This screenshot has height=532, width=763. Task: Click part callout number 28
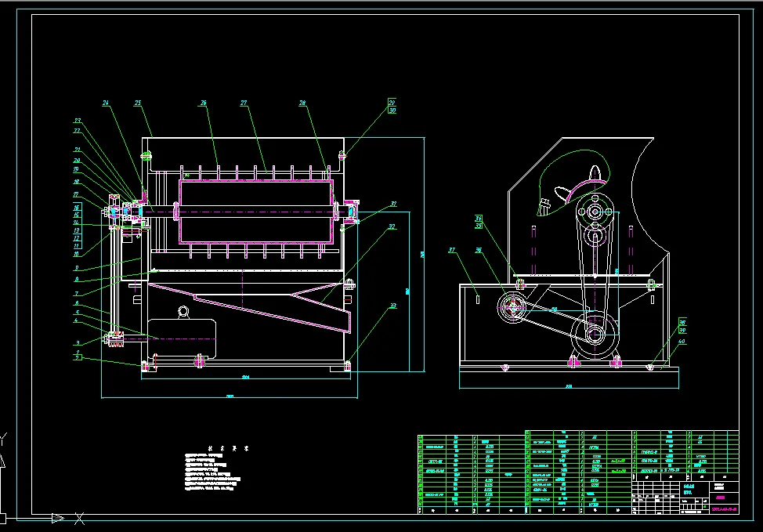pos(302,103)
